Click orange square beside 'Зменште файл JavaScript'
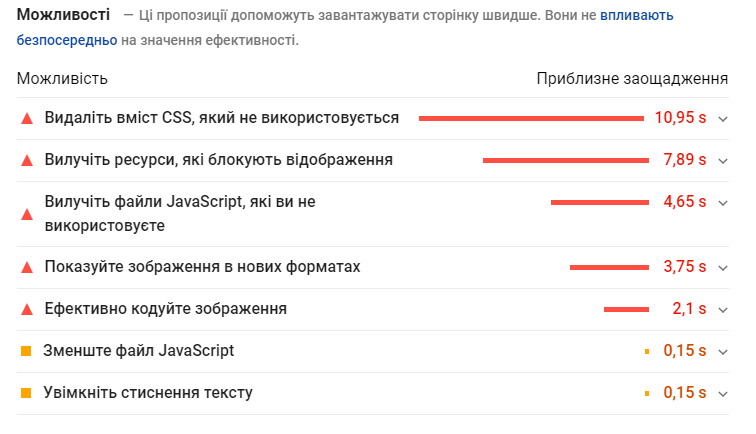Screen dimensions: 756x434 point(27,351)
